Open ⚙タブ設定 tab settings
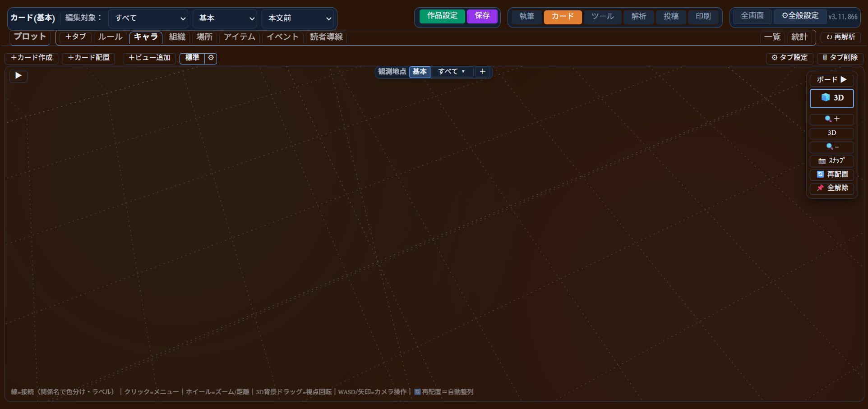 pos(790,58)
